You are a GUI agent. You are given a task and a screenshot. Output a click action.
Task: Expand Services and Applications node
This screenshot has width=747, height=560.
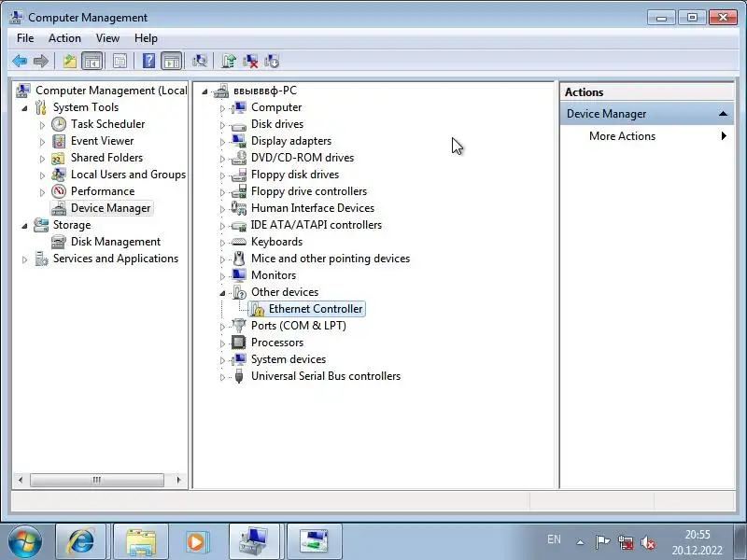24,259
